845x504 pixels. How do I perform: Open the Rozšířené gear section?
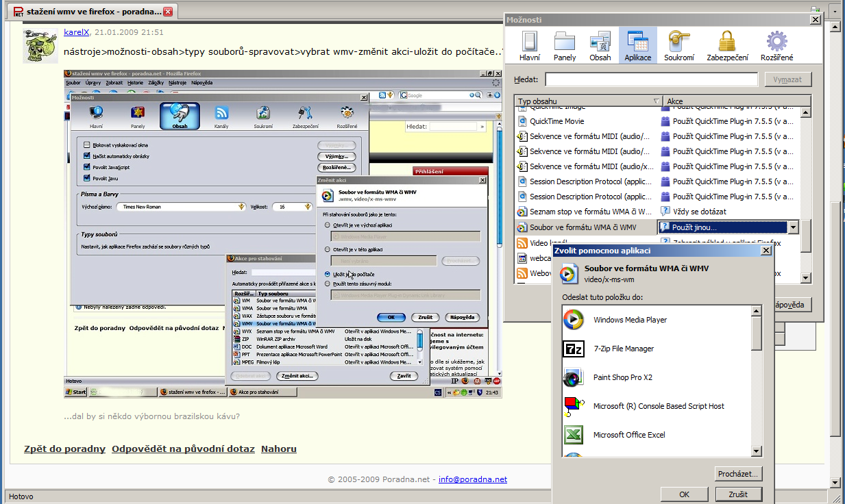tap(776, 46)
